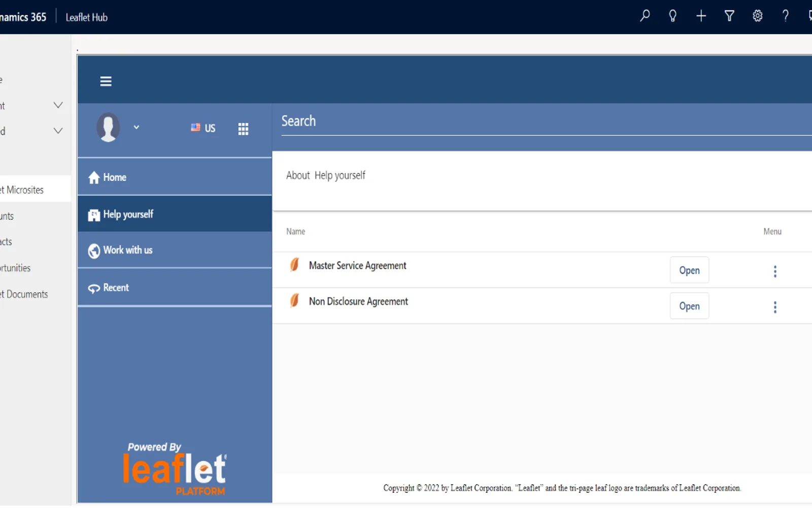Open the advanced find funnel icon

[x=729, y=16]
